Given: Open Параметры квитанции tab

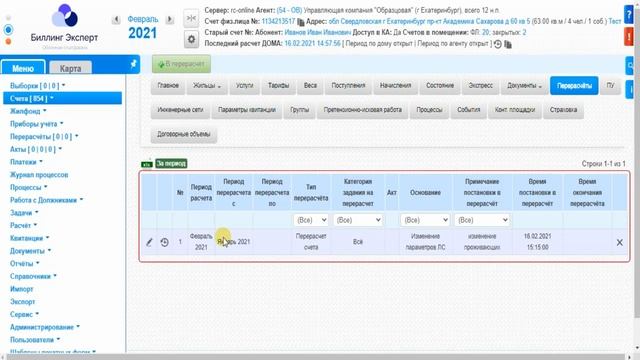Looking at the screenshot, I should click(x=247, y=110).
